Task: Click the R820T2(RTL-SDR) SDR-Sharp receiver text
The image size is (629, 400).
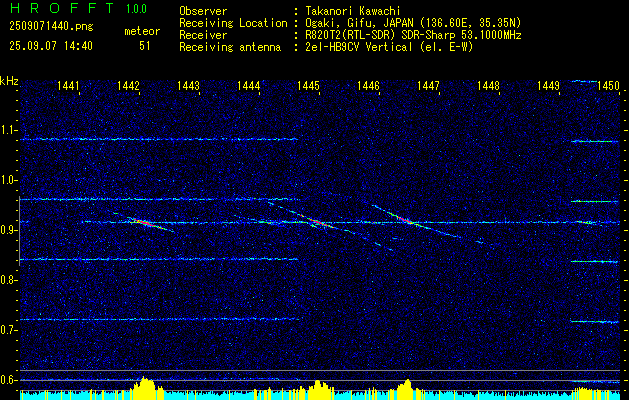Action: (x=413, y=35)
